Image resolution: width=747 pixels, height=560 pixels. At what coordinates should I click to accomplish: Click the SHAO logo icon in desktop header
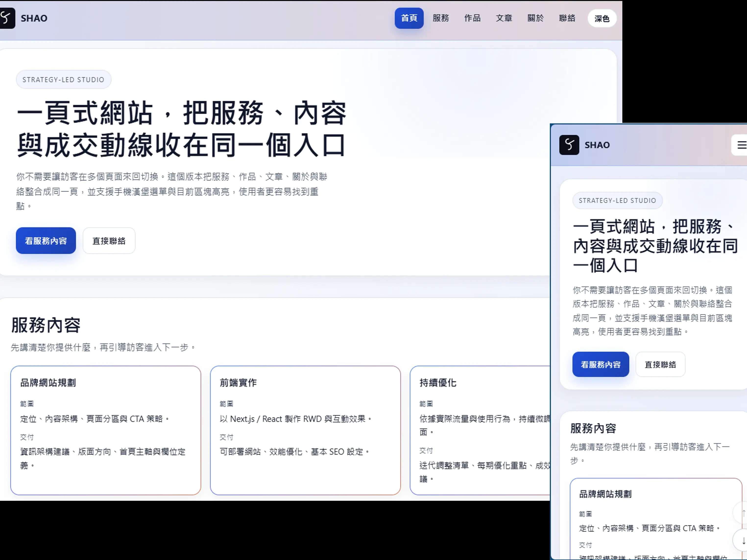tap(7, 18)
